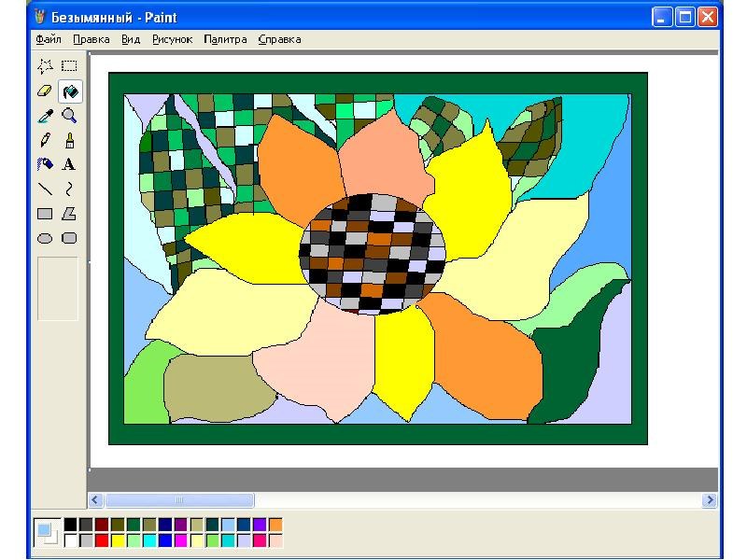Choose the Curve line tool
The width and height of the screenshot is (747, 560).
point(69,189)
